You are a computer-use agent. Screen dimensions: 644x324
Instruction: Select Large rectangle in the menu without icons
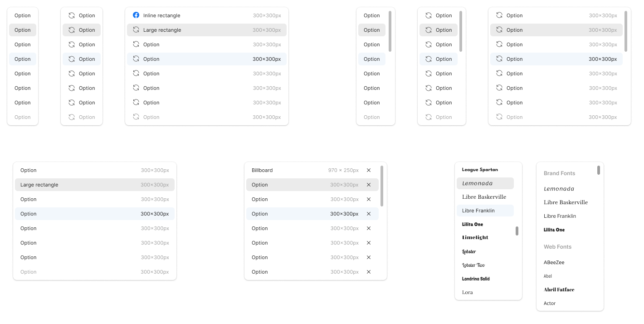pos(95,185)
